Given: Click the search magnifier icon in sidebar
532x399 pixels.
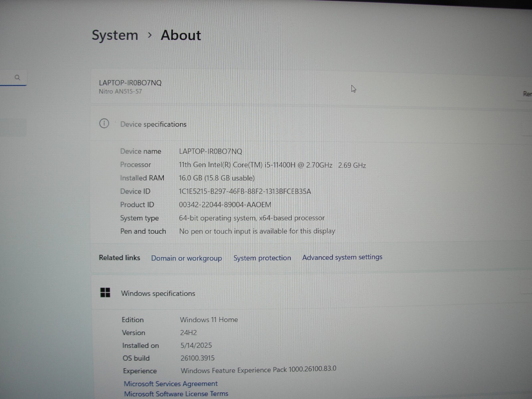Looking at the screenshot, I should point(17,77).
